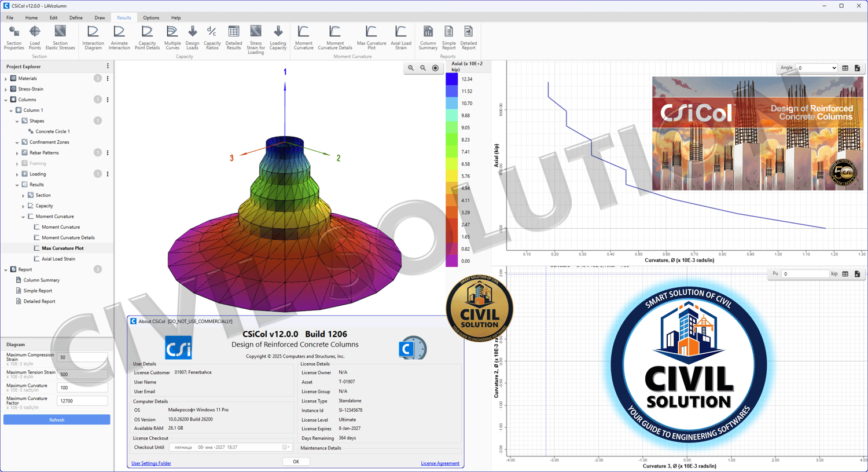The height and width of the screenshot is (472, 868).
Task: Click Max Curvature Plot ribbon button
Action: (x=372, y=38)
